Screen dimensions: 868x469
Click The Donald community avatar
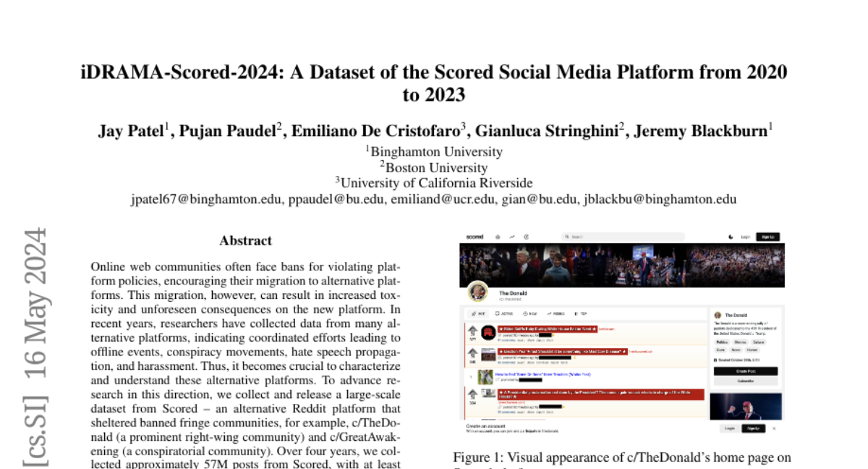point(477,292)
